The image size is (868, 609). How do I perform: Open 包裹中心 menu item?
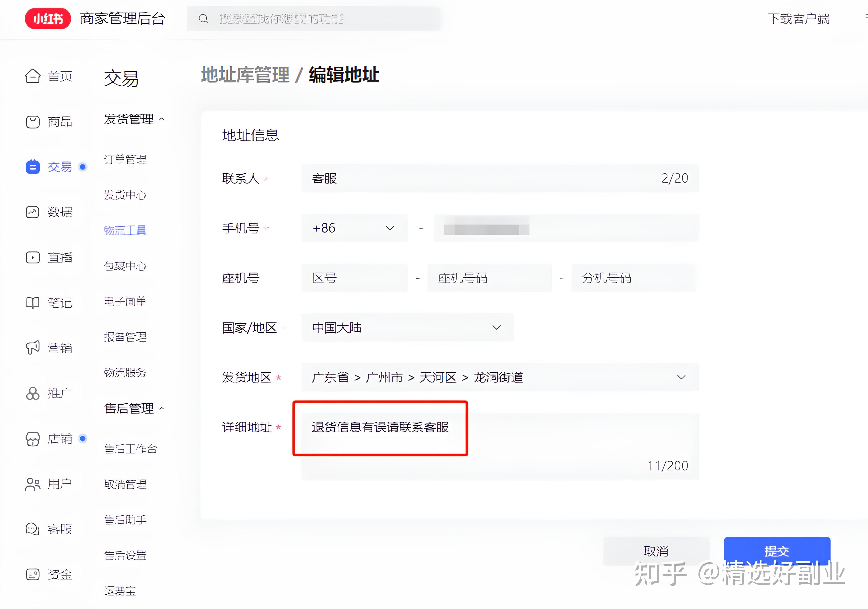125,266
